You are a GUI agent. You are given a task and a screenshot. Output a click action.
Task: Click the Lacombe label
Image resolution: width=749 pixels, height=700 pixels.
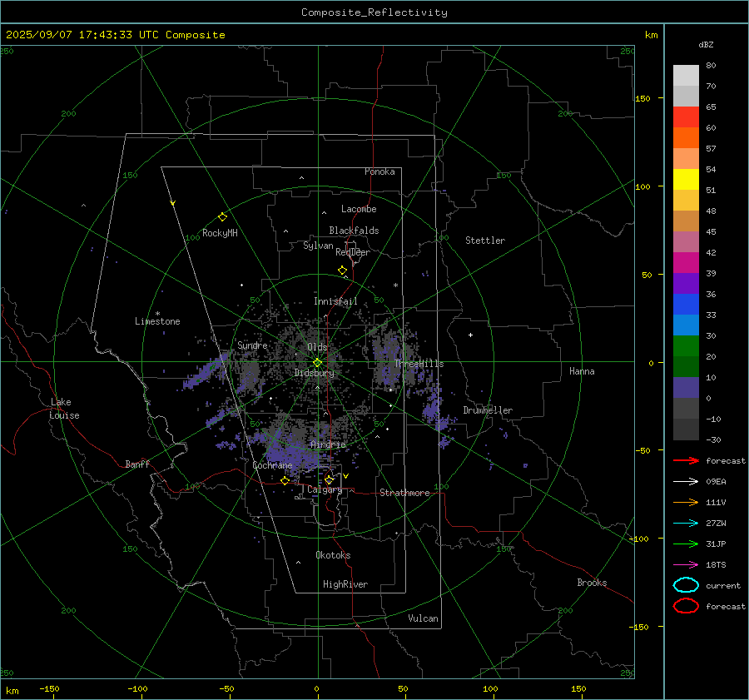[x=359, y=209]
